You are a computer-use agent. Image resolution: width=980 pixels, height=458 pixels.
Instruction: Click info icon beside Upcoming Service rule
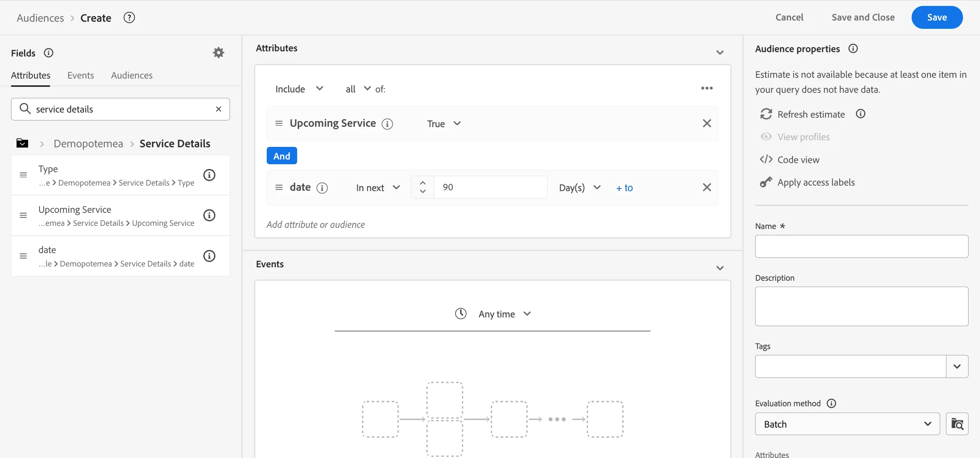pyautogui.click(x=387, y=124)
